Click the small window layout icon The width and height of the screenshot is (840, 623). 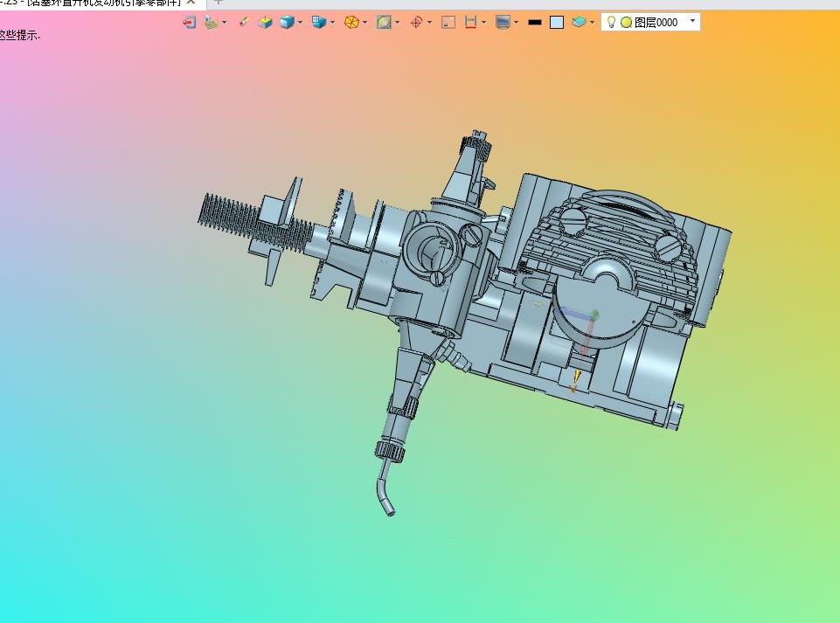[448, 23]
